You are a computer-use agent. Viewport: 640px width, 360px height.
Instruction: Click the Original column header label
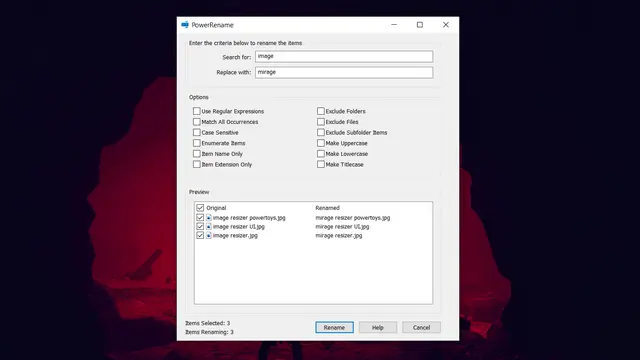216,208
